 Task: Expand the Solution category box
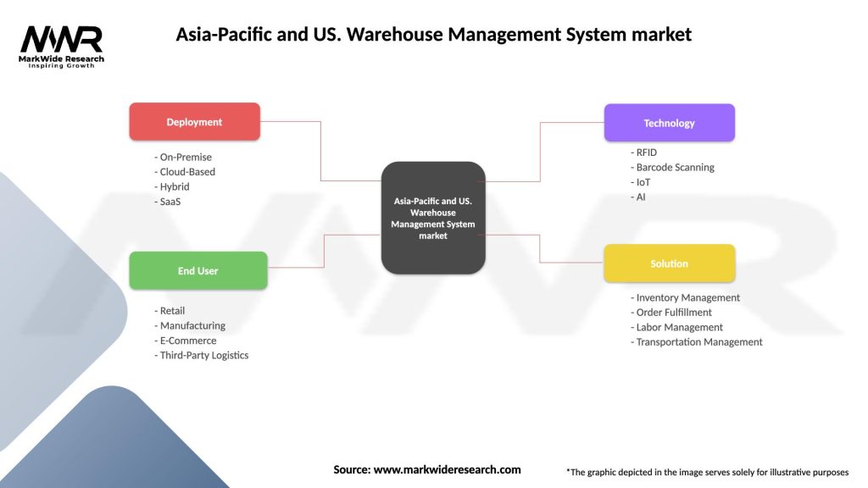[670, 263]
